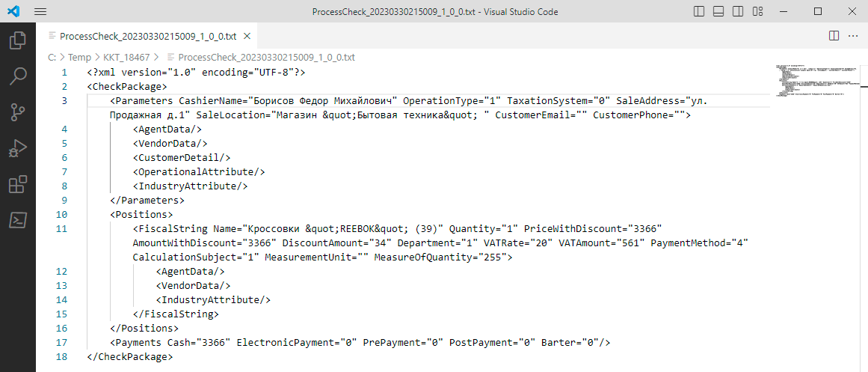This screenshot has height=372, width=868.
Task: Maximize the Visual Studio Code window
Action: coord(818,11)
